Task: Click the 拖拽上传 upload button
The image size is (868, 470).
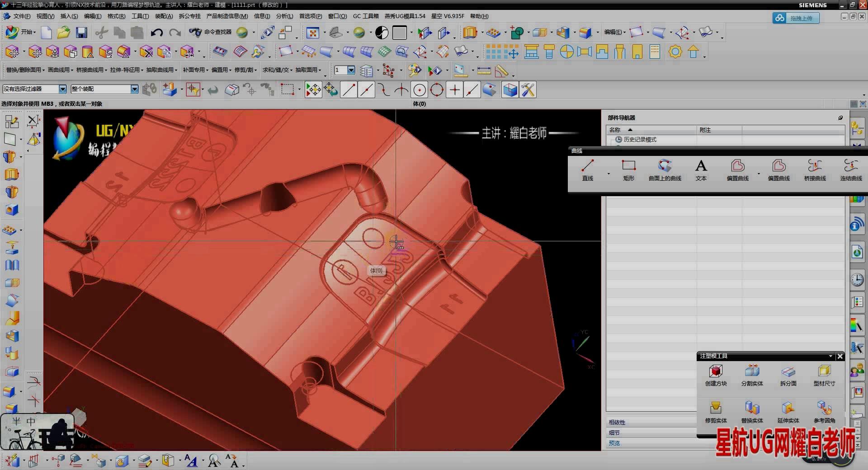Action: [x=796, y=18]
